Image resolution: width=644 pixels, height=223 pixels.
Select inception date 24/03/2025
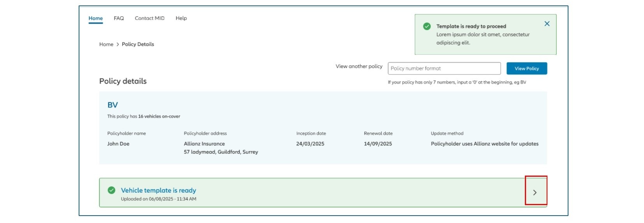point(310,144)
